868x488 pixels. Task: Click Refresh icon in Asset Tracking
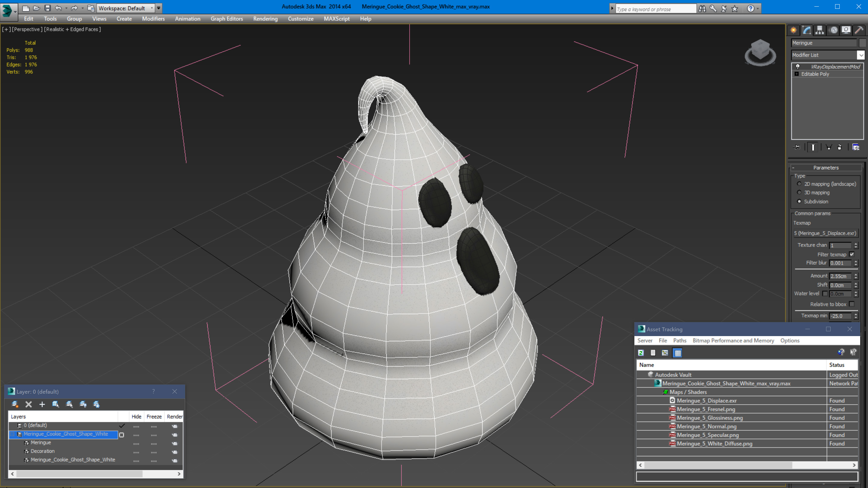641,353
